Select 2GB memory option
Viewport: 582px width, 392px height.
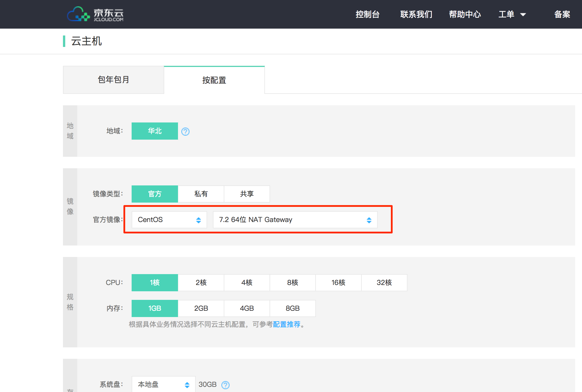pyautogui.click(x=201, y=308)
